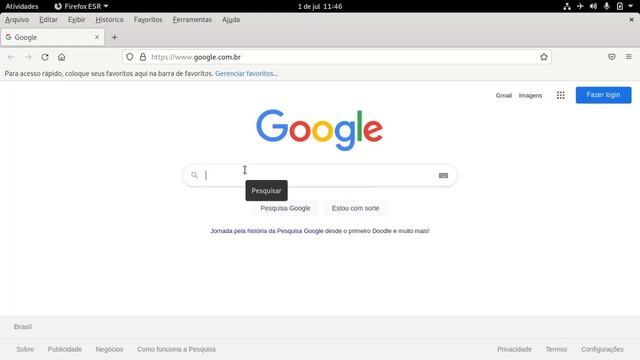
Task: Open the Google apps grid
Action: (561, 95)
